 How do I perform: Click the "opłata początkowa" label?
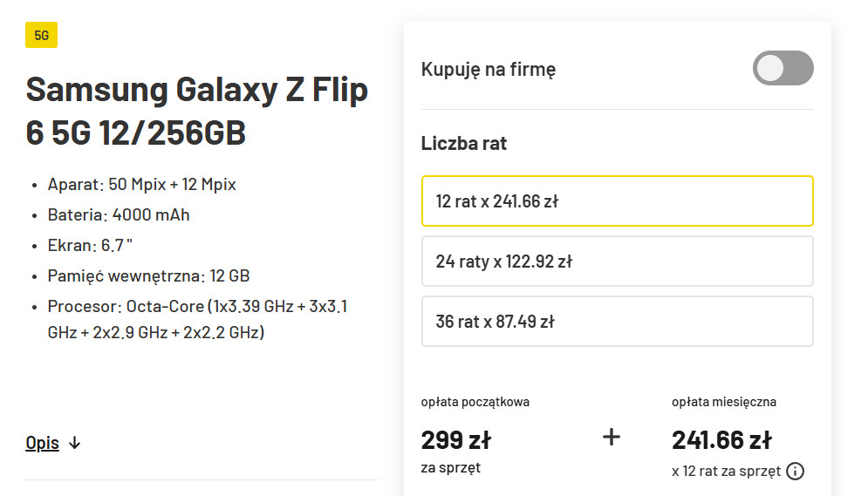475,402
